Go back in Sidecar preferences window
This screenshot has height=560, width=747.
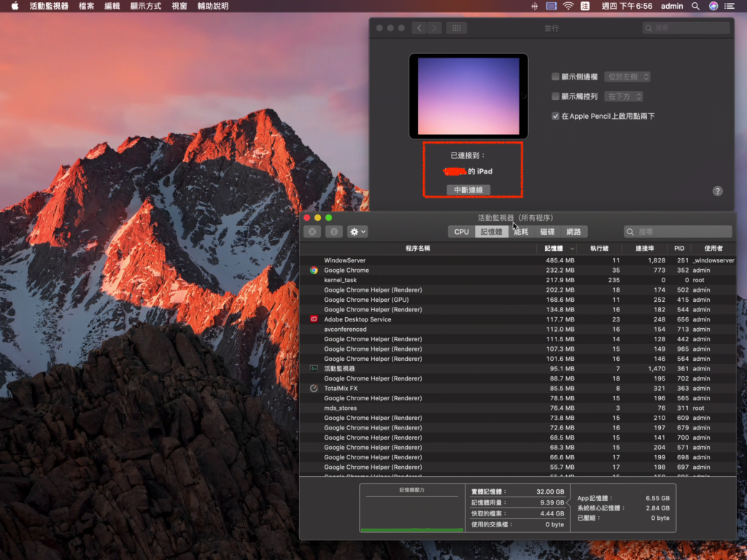[419, 28]
